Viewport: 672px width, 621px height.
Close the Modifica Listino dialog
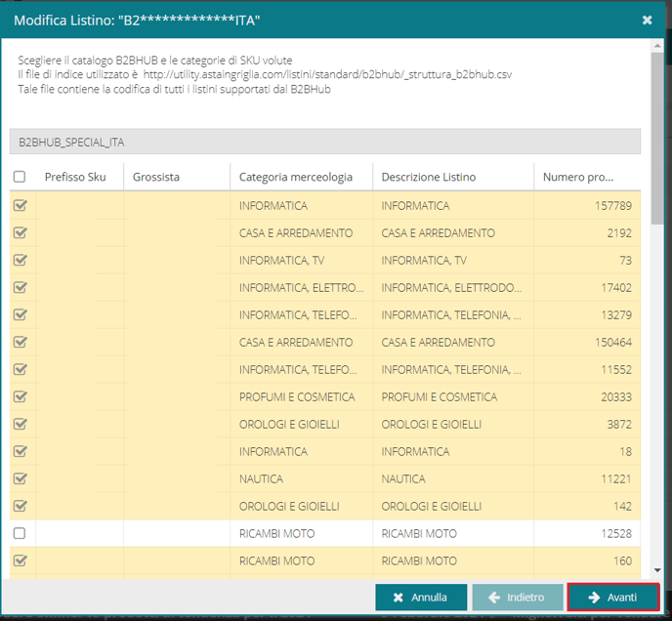click(x=647, y=21)
